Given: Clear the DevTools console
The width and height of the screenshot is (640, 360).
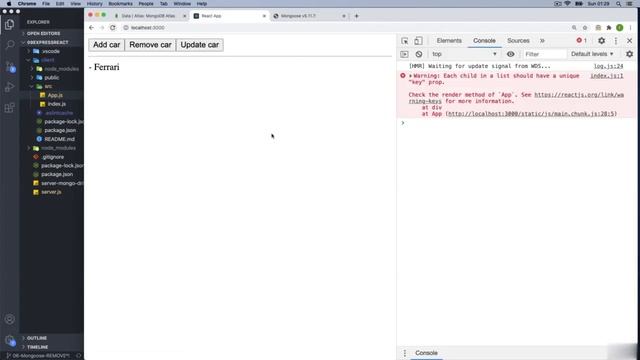Looking at the screenshot, I should 419,54.
